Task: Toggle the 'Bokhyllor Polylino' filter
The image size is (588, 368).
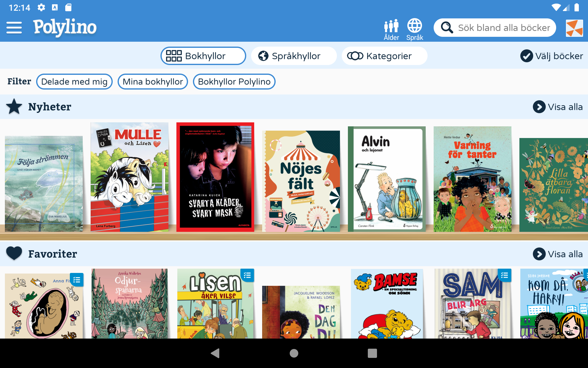Action: tap(234, 82)
